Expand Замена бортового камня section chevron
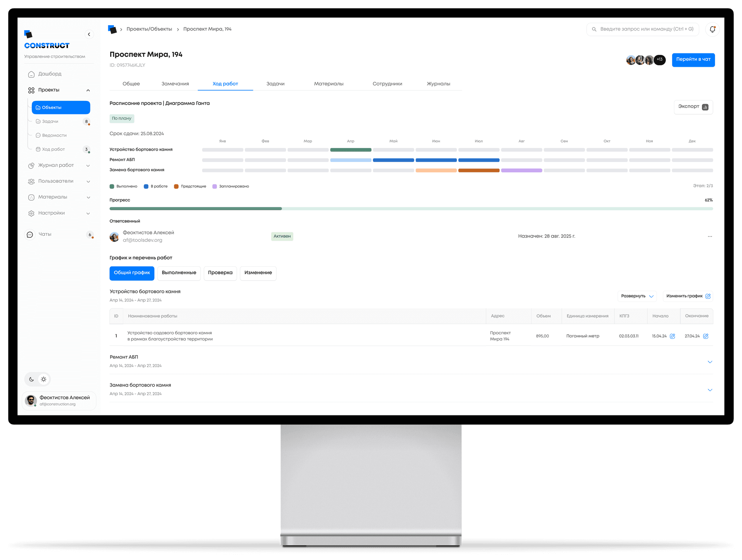The image size is (742, 560). point(710,390)
